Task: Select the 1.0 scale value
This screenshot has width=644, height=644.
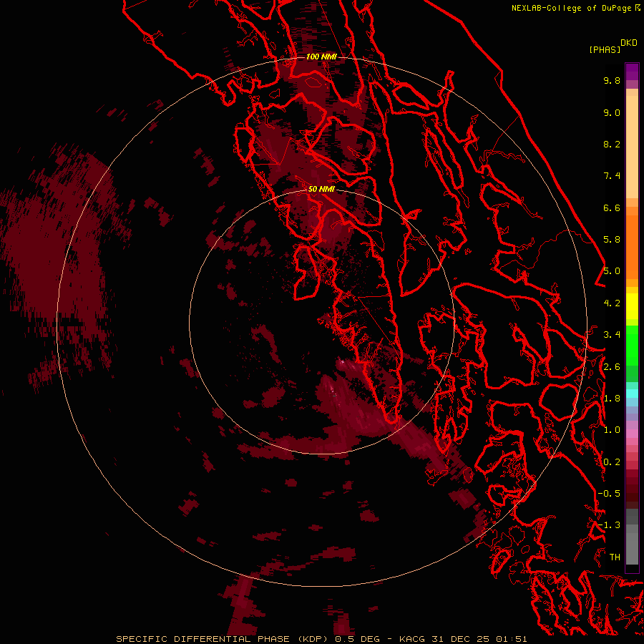Action: pyautogui.click(x=612, y=430)
